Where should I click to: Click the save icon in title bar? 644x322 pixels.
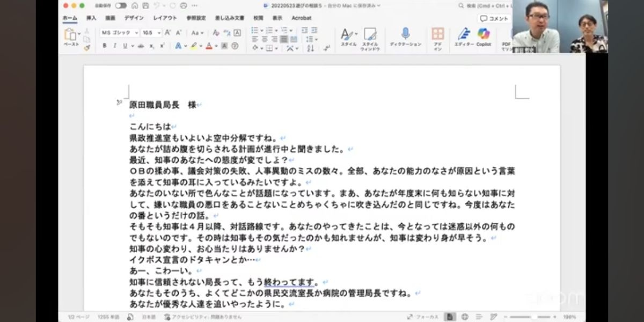point(144,5)
